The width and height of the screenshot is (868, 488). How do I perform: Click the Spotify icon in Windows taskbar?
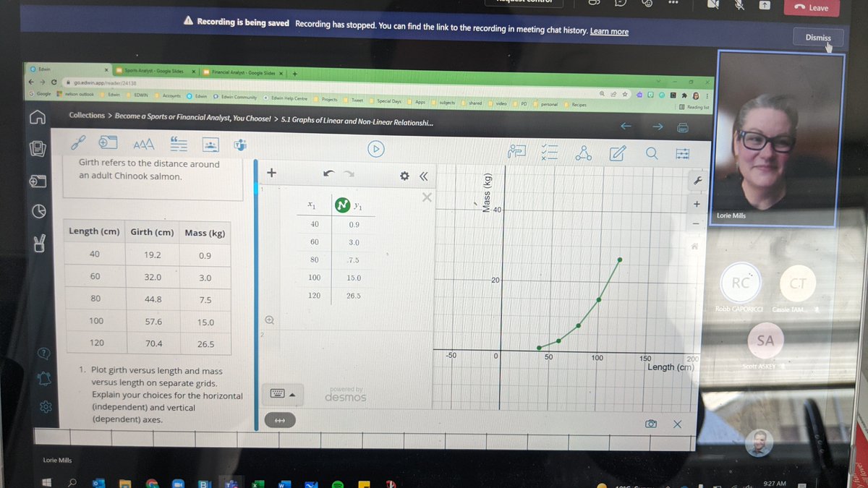tap(338, 484)
